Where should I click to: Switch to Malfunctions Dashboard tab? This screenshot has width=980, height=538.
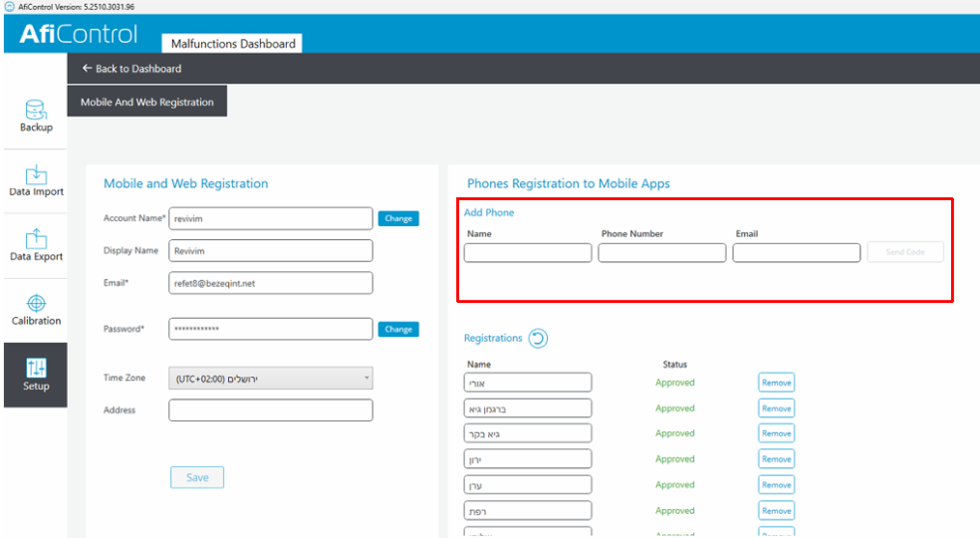pos(232,44)
